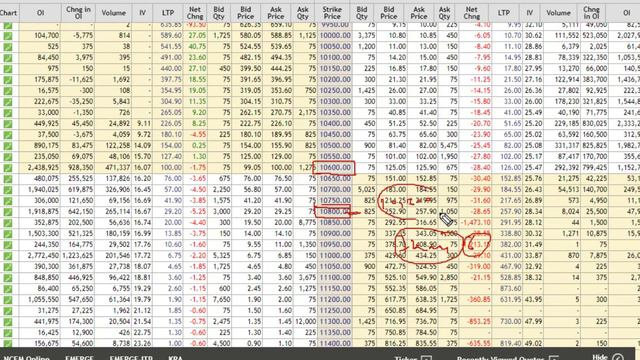Screen dimensions: 640x360
Task: Open chart icon for 10650.00 strike row
Action: pos(8,179)
